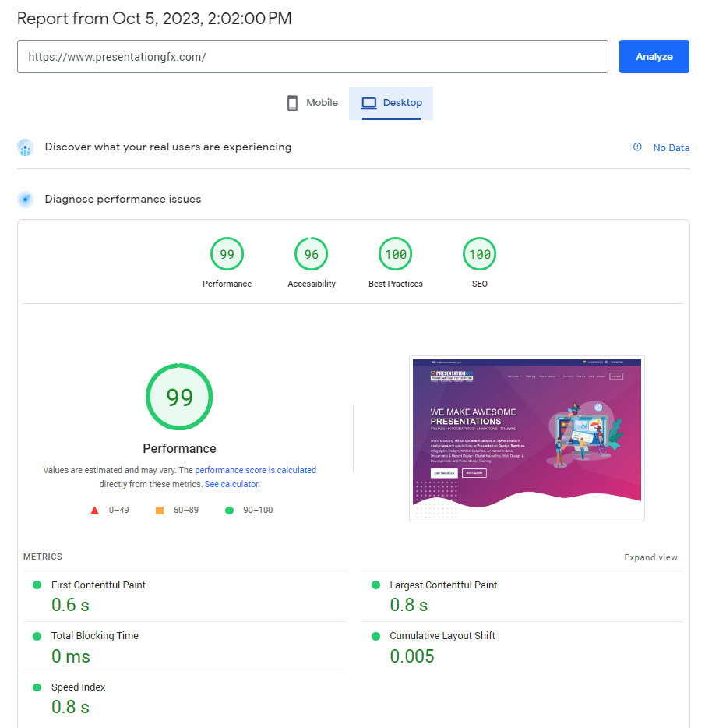The image size is (705, 728).
Task: Switch to the Mobile tab
Action: click(x=312, y=103)
